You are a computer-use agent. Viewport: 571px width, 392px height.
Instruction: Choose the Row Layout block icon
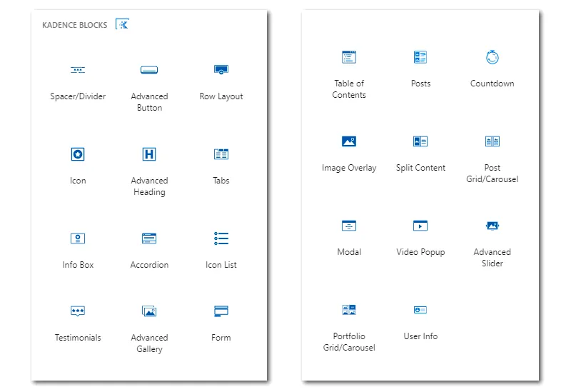tap(221, 69)
